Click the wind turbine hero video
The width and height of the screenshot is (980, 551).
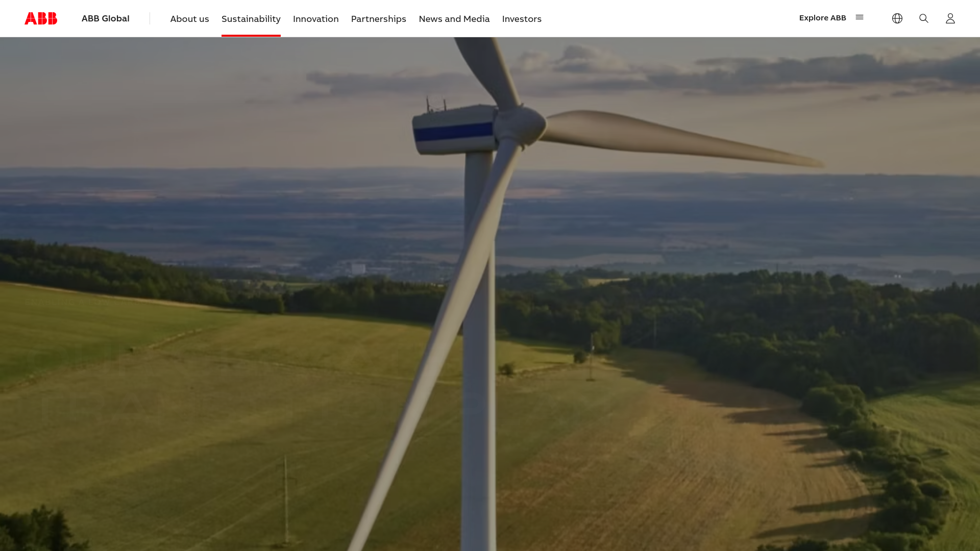coord(490,294)
